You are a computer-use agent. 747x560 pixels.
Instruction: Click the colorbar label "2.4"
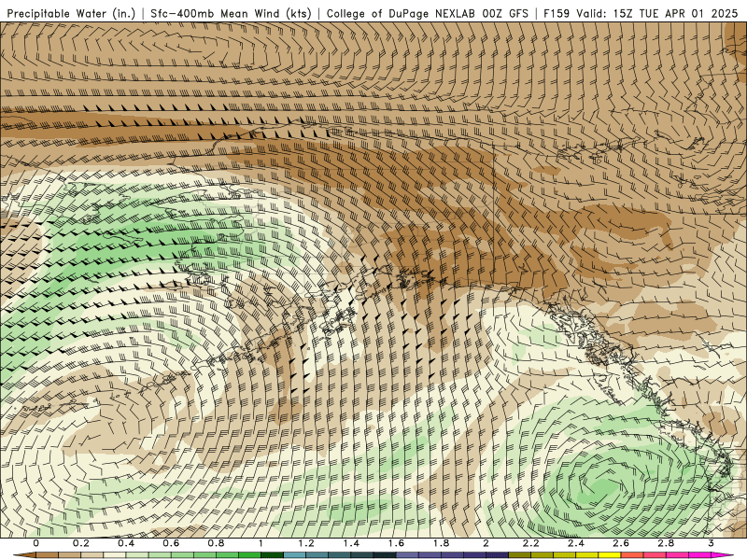[576, 543]
